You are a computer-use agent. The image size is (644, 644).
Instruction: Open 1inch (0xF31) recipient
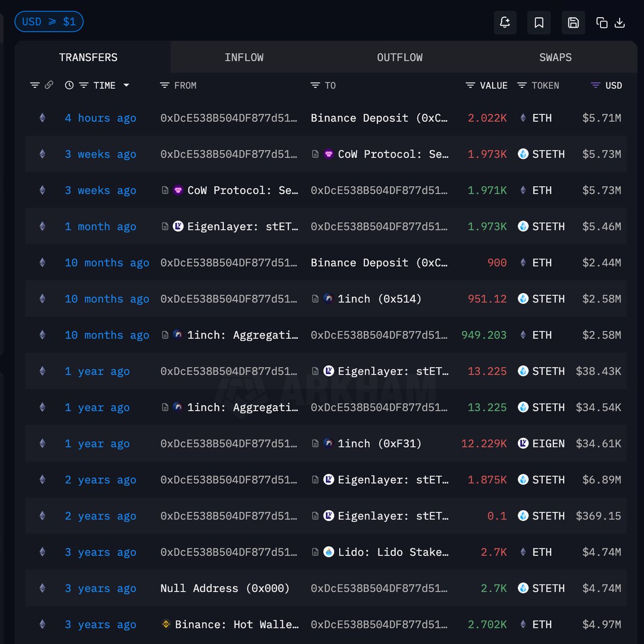(379, 444)
